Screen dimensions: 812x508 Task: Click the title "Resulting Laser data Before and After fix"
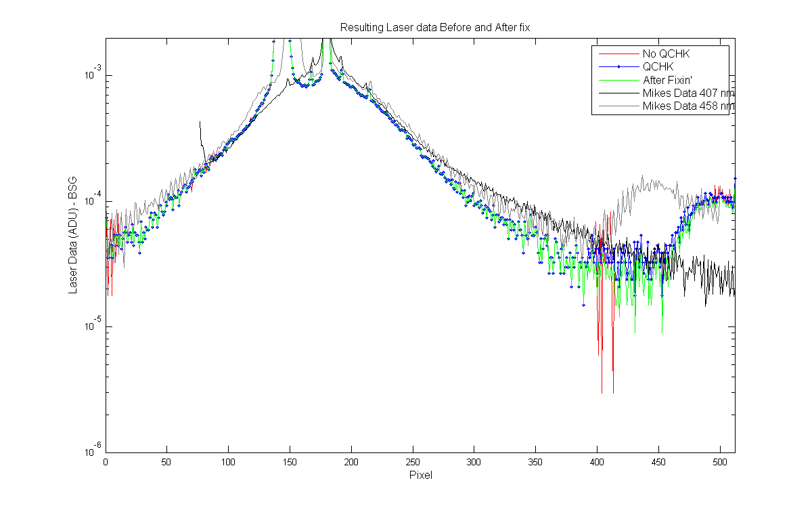(x=435, y=28)
